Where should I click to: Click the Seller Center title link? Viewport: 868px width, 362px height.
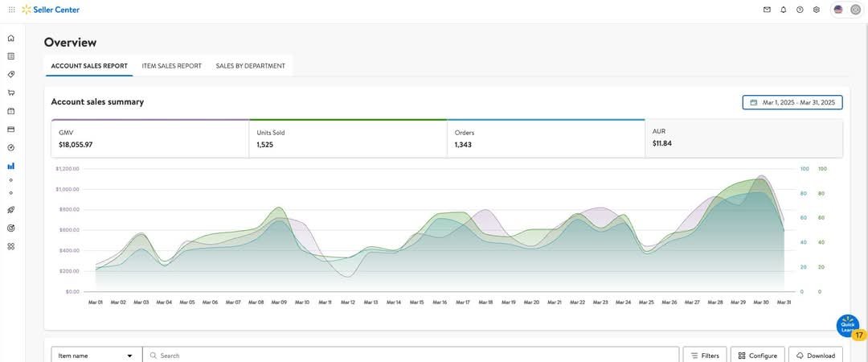(x=56, y=10)
